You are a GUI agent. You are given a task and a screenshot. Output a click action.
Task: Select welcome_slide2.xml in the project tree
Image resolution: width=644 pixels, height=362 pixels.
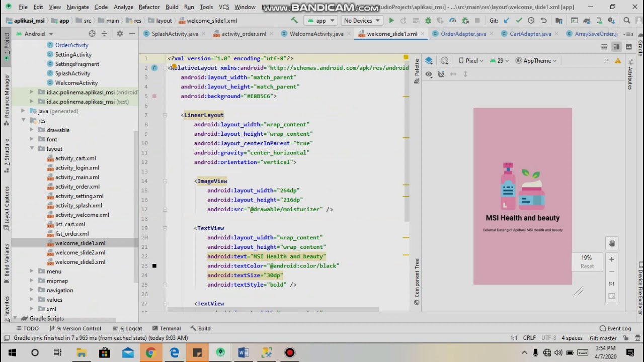pyautogui.click(x=80, y=252)
